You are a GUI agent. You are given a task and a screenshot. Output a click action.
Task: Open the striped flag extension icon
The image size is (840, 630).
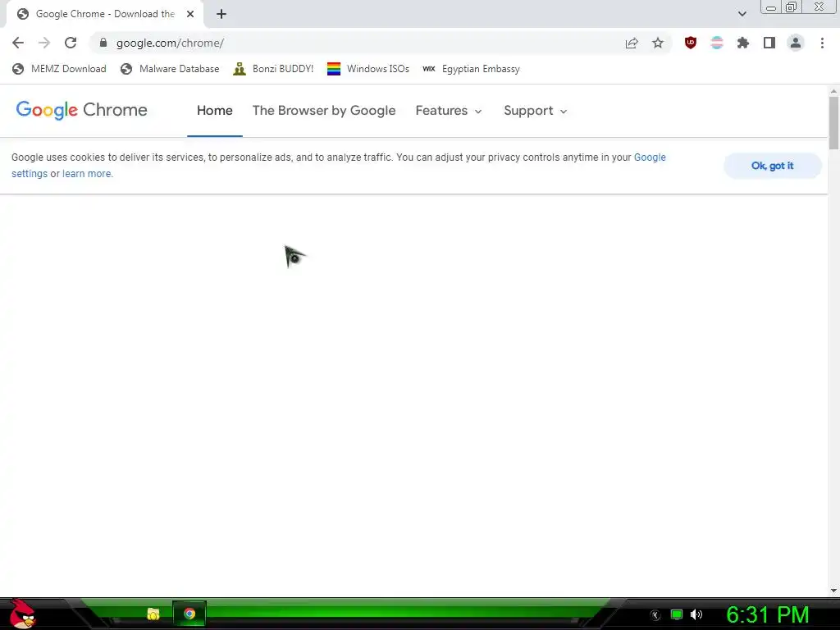pos(717,43)
